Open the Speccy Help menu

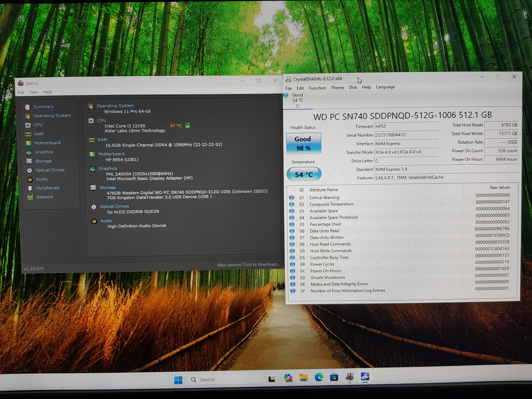48,92
